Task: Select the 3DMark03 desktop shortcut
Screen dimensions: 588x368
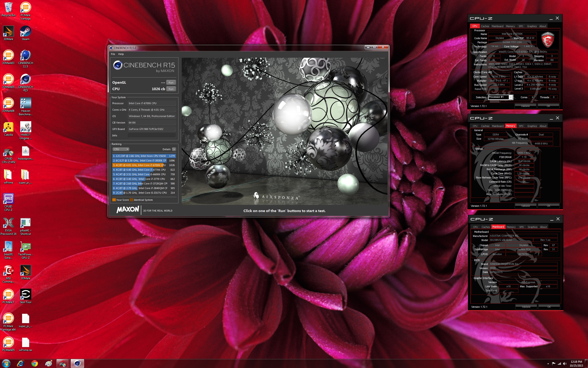Action: coord(8,57)
